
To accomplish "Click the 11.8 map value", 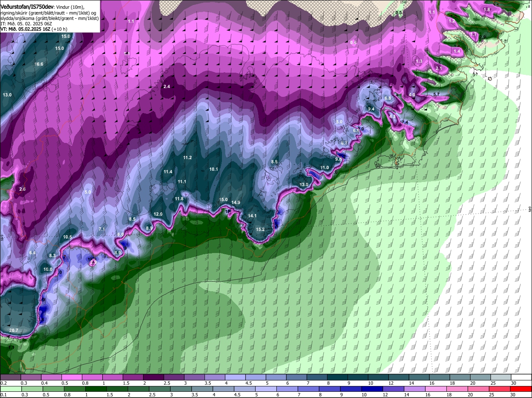I will (x=179, y=199).
